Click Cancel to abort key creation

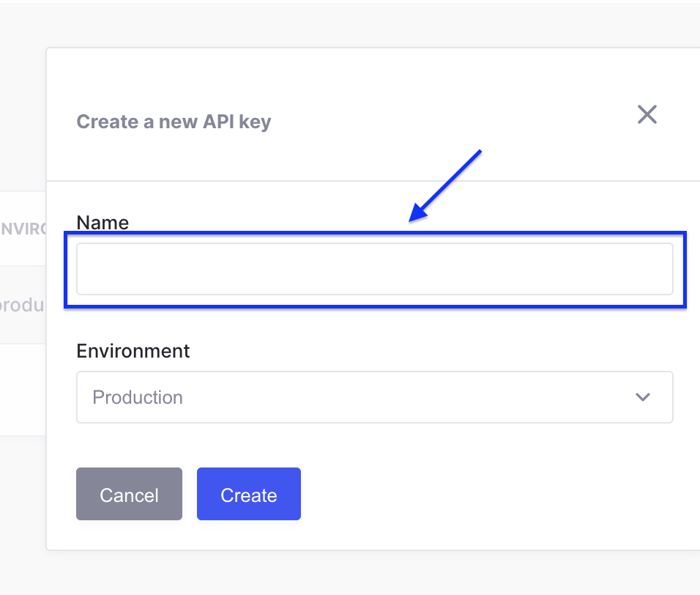129,494
